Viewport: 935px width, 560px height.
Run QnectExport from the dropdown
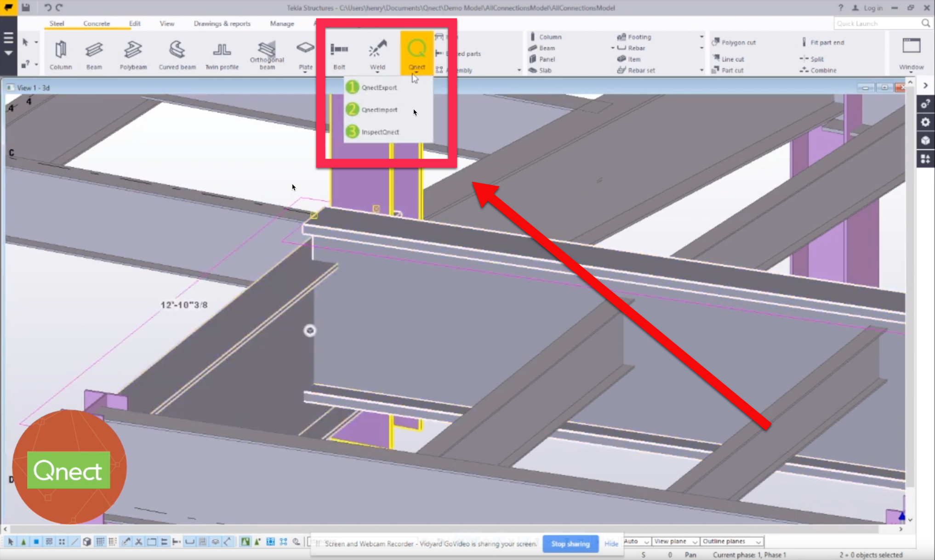pos(388,87)
